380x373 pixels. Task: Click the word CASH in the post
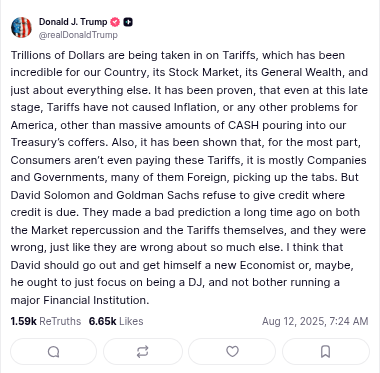[x=244, y=125]
